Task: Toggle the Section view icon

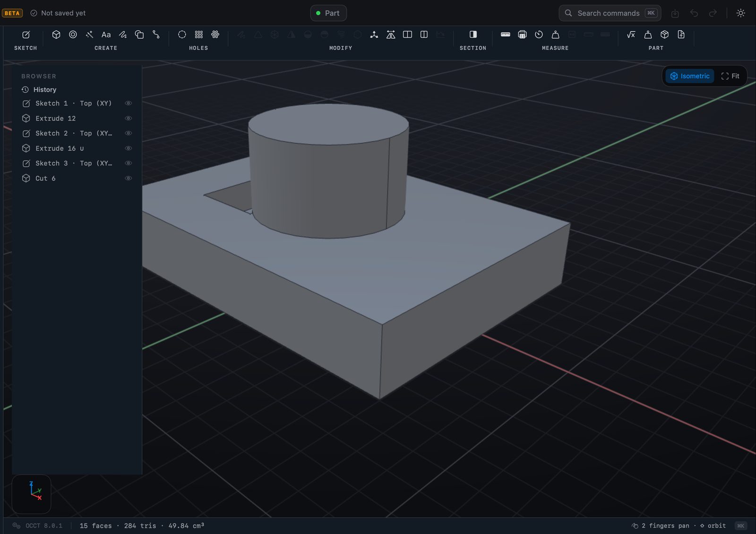Action: pyautogui.click(x=473, y=34)
